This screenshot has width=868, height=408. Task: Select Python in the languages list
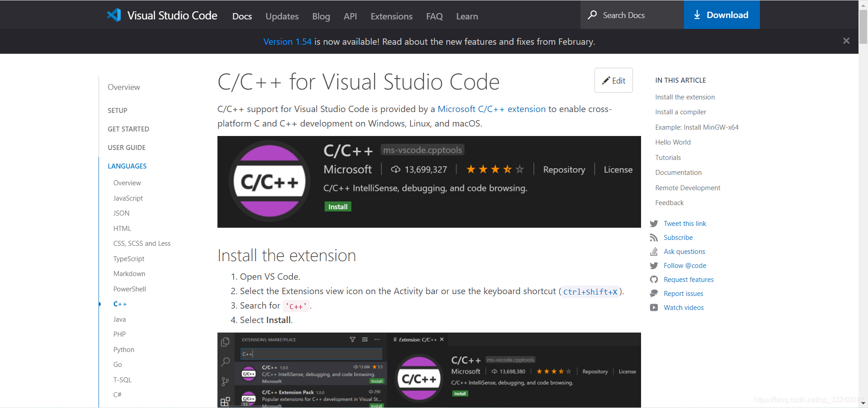[x=124, y=349]
